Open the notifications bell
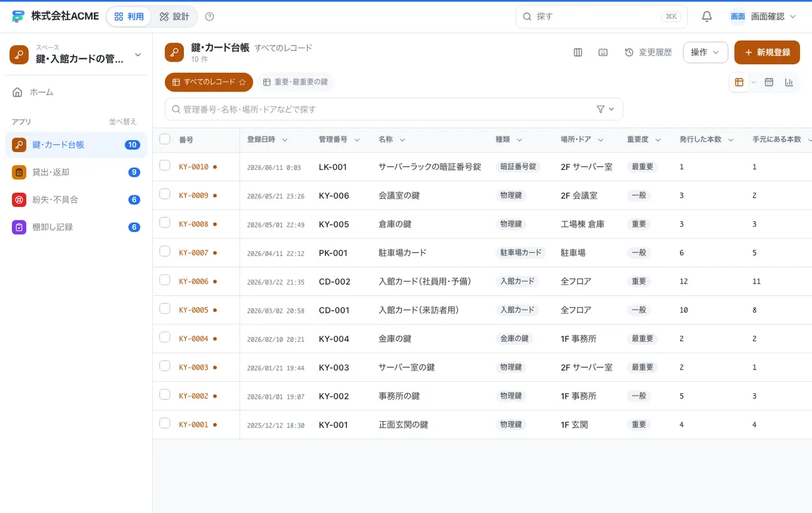The height and width of the screenshot is (513, 812). point(707,16)
